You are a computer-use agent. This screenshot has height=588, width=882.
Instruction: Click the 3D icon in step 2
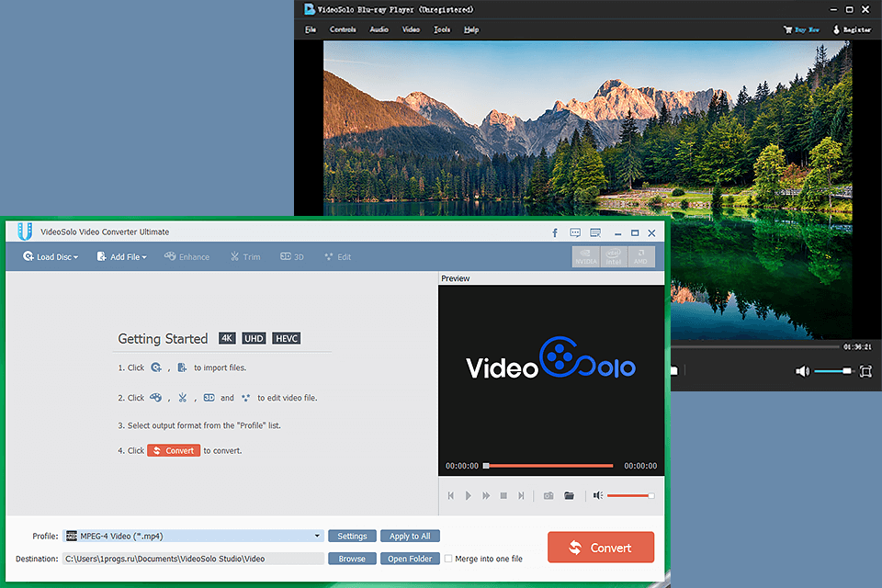coord(209,397)
